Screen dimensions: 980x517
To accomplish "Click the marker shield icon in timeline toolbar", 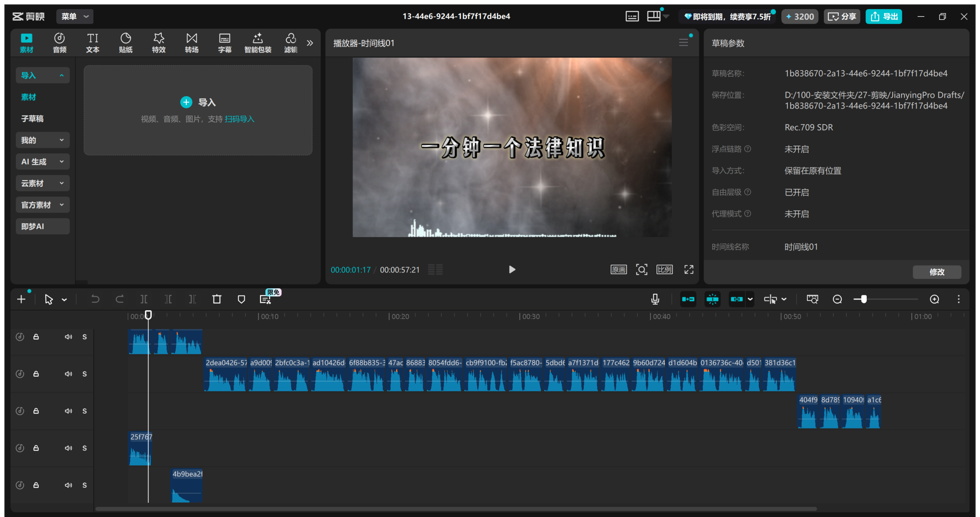I will [x=241, y=299].
